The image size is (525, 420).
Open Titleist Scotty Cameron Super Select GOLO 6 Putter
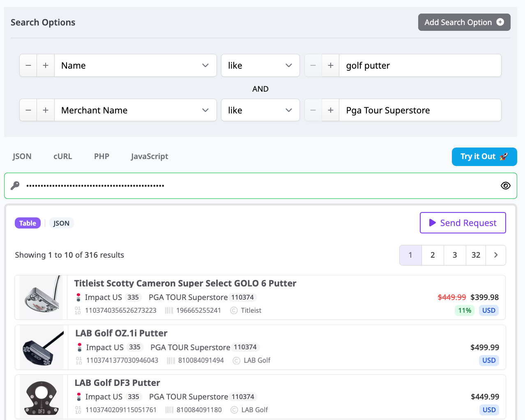point(185,283)
